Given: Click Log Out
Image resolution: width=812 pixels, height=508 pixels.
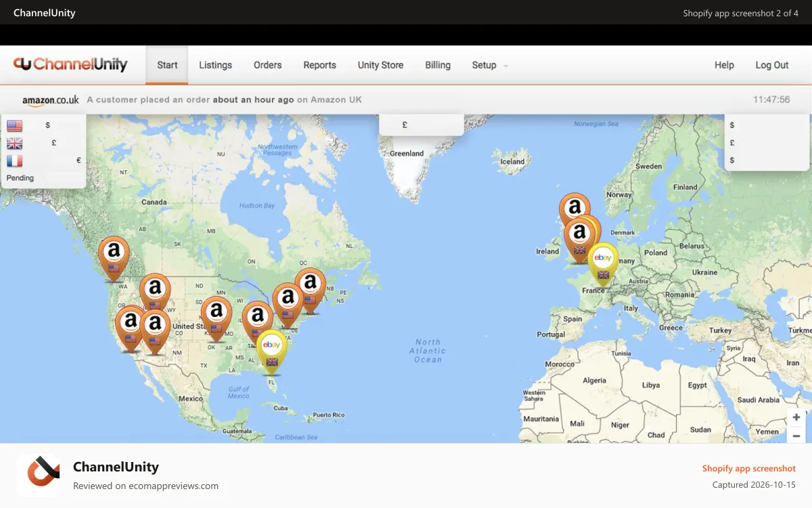Looking at the screenshot, I should [x=772, y=65].
